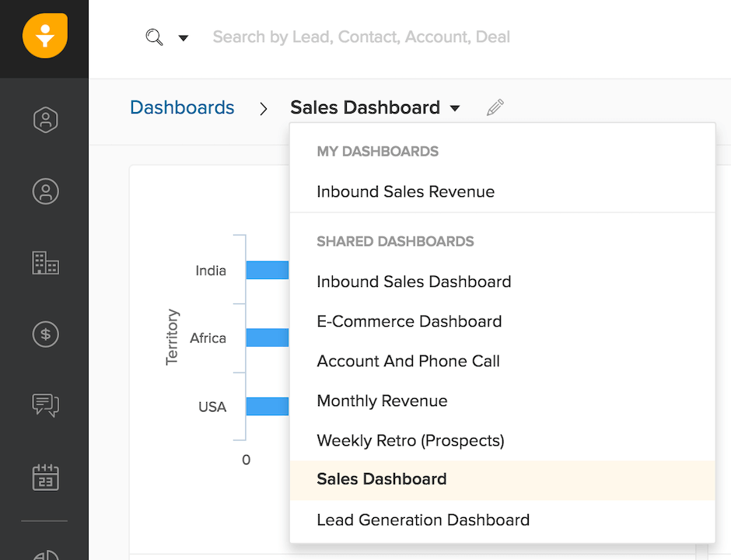The height and width of the screenshot is (560, 731).
Task: Open the Dashboards breadcrumb link
Action: [182, 107]
